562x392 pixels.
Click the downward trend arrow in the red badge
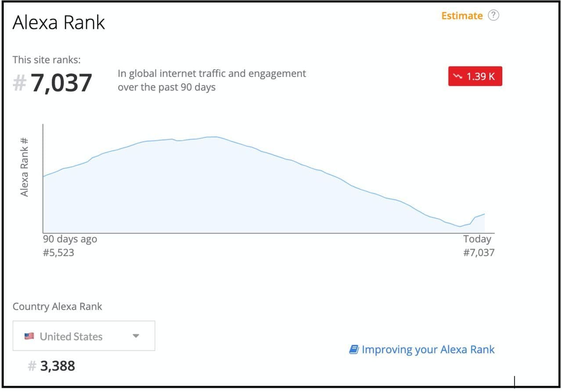click(458, 76)
